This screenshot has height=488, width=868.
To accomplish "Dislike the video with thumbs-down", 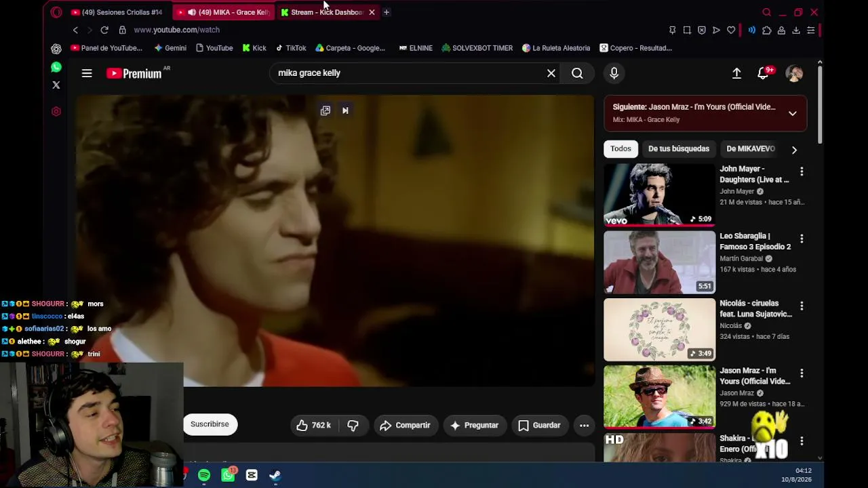I will (x=353, y=425).
